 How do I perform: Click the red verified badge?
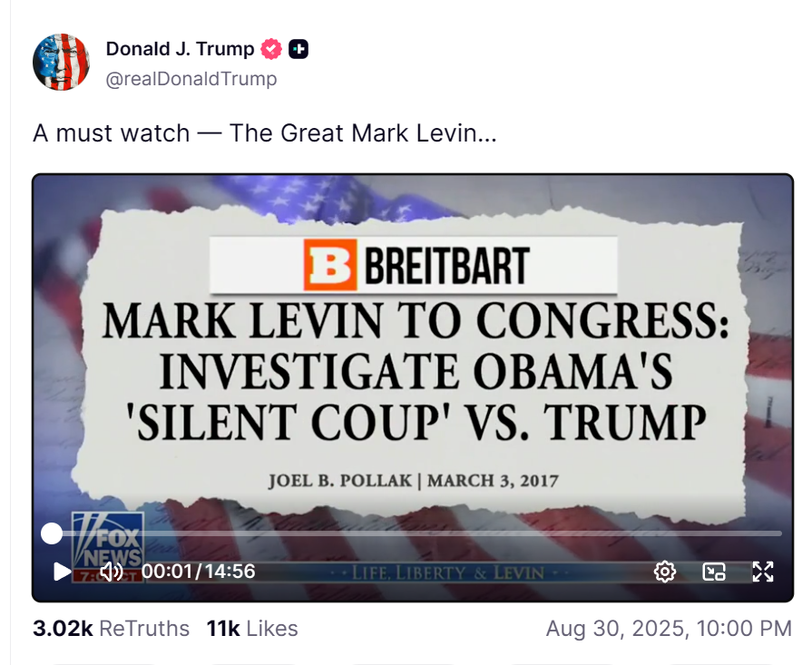click(x=271, y=49)
